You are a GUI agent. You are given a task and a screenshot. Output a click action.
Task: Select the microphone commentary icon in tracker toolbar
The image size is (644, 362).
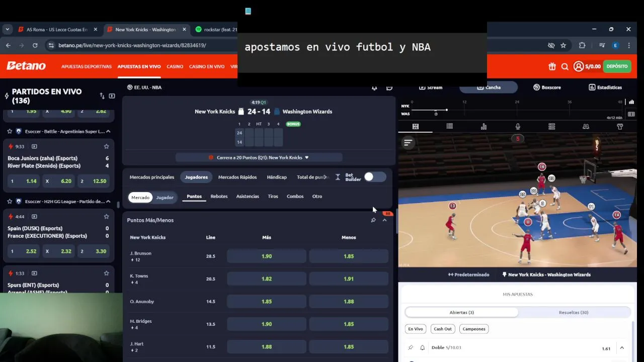coord(518,127)
